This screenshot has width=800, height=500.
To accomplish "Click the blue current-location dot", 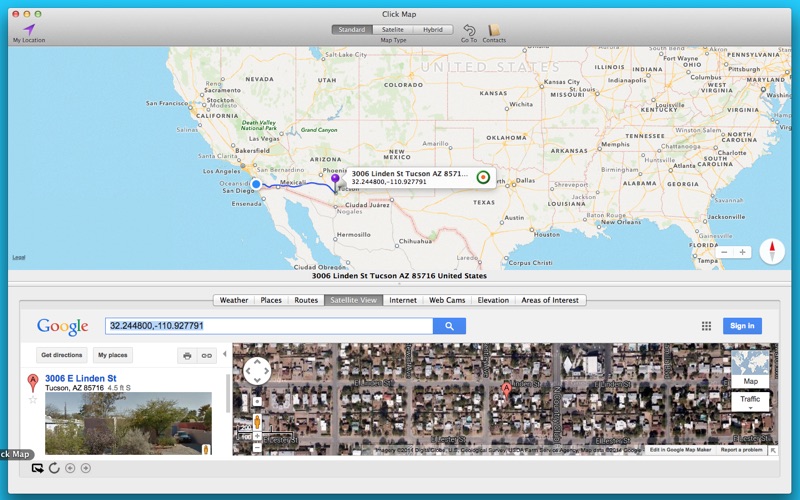I will pyautogui.click(x=256, y=184).
